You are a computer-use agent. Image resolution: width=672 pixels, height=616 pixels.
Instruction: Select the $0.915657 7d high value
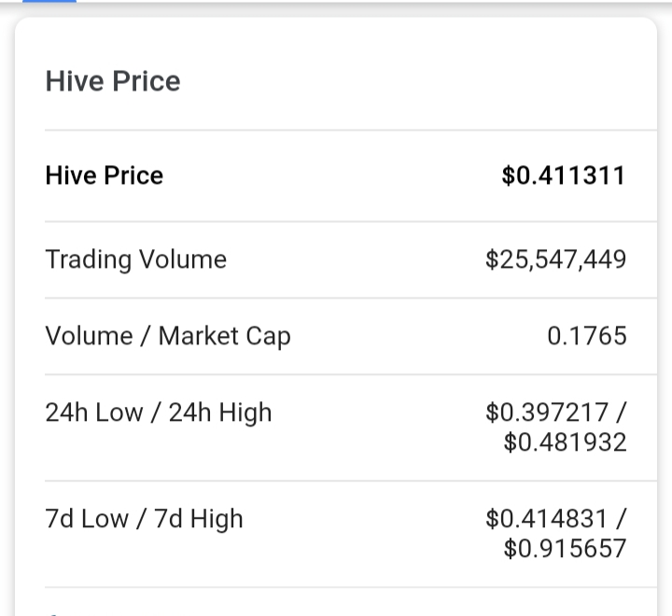(x=565, y=548)
